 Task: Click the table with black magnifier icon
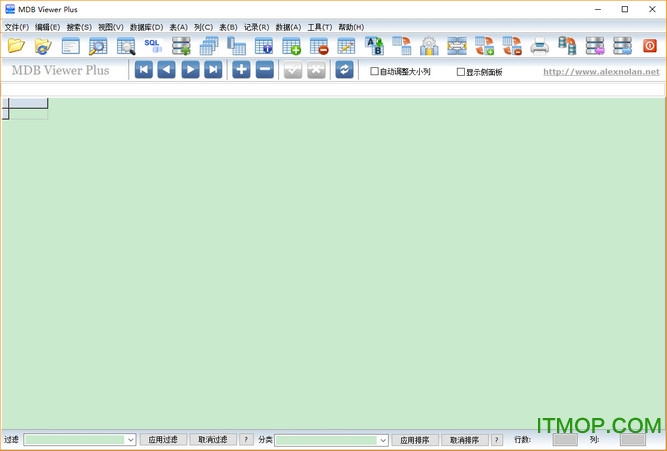click(126, 46)
